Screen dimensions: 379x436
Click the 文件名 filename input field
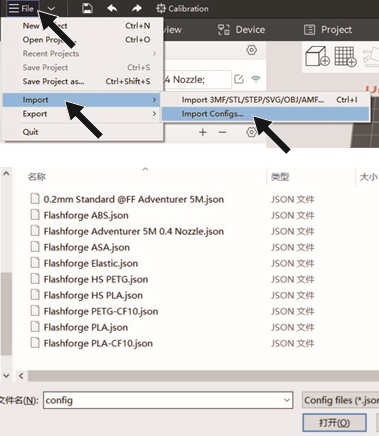(x=168, y=400)
